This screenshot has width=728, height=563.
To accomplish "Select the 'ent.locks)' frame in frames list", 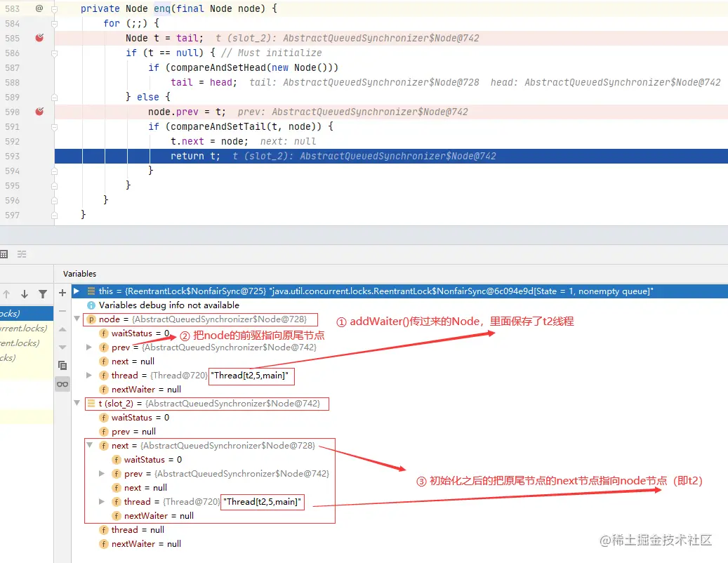I will click(x=27, y=343).
